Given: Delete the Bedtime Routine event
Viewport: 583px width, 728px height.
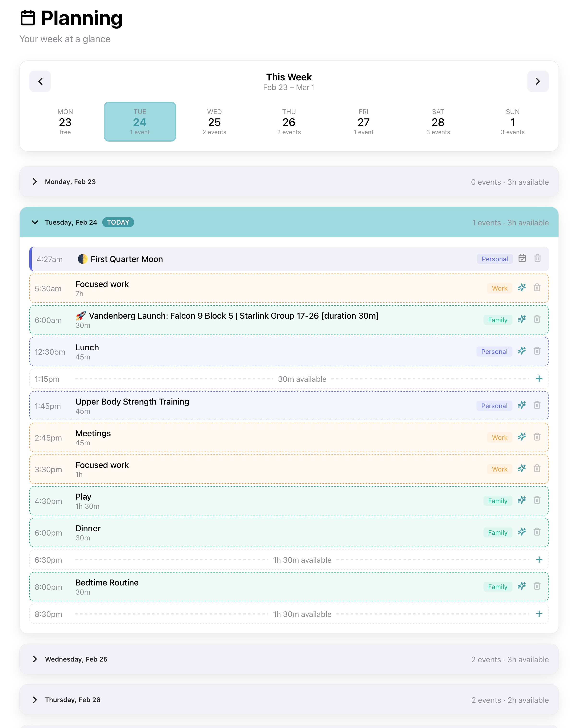Looking at the screenshot, I should pyautogui.click(x=537, y=586).
